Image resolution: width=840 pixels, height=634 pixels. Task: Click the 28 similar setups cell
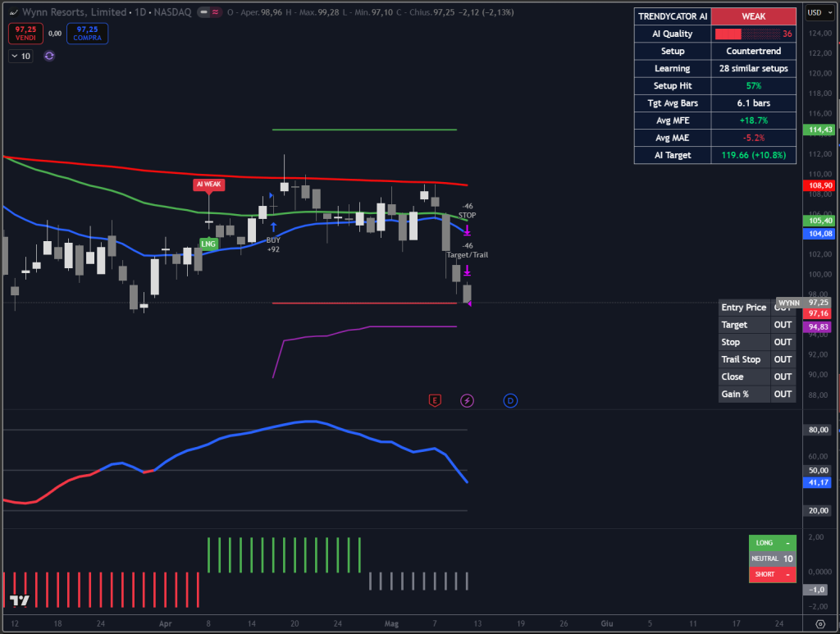tap(753, 69)
